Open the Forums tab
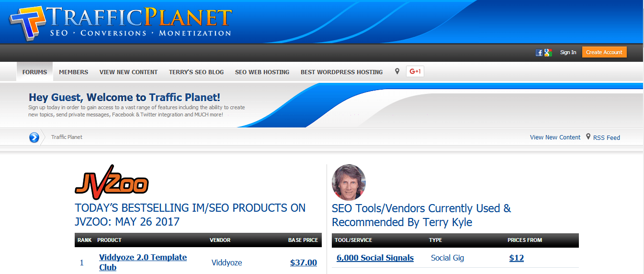 pyautogui.click(x=34, y=72)
